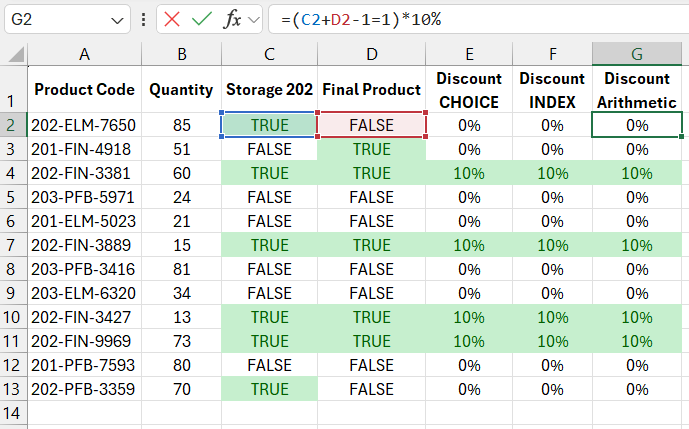
Task: Click FALSE in Final Product row 13
Action: [x=372, y=389]
